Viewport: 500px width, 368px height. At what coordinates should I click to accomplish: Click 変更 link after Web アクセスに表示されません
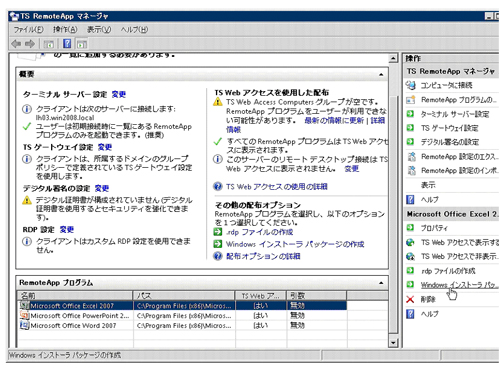(x=352, y=169)
